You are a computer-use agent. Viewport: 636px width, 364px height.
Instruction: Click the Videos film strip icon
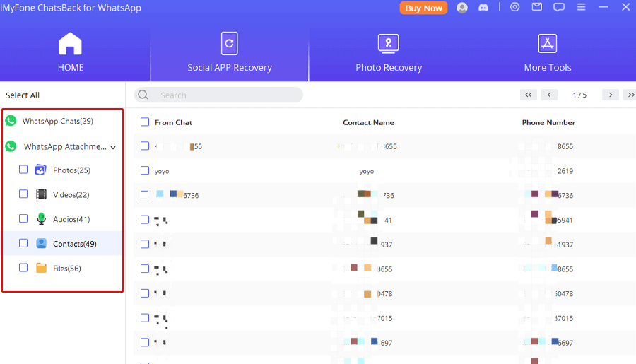[x=41, y=195]
